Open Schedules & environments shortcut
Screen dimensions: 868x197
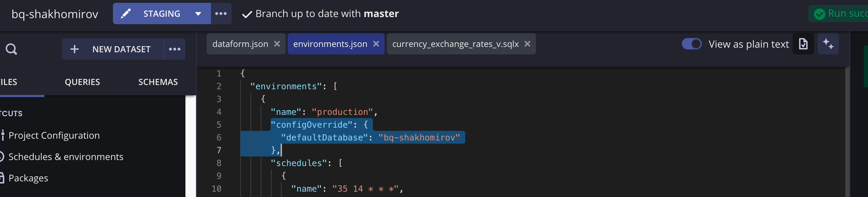66,157
